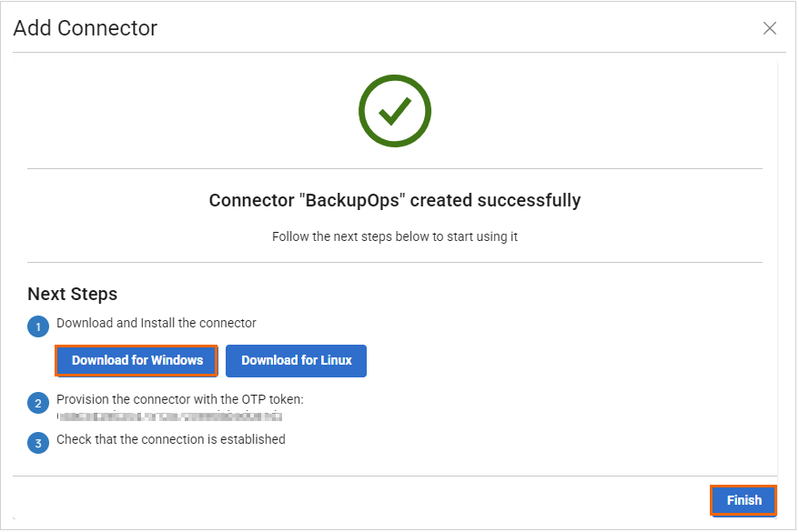Viewport: 799px width, 532px height.
Task: Select the blurred OTP token value
Action: (x=169, y=417)
